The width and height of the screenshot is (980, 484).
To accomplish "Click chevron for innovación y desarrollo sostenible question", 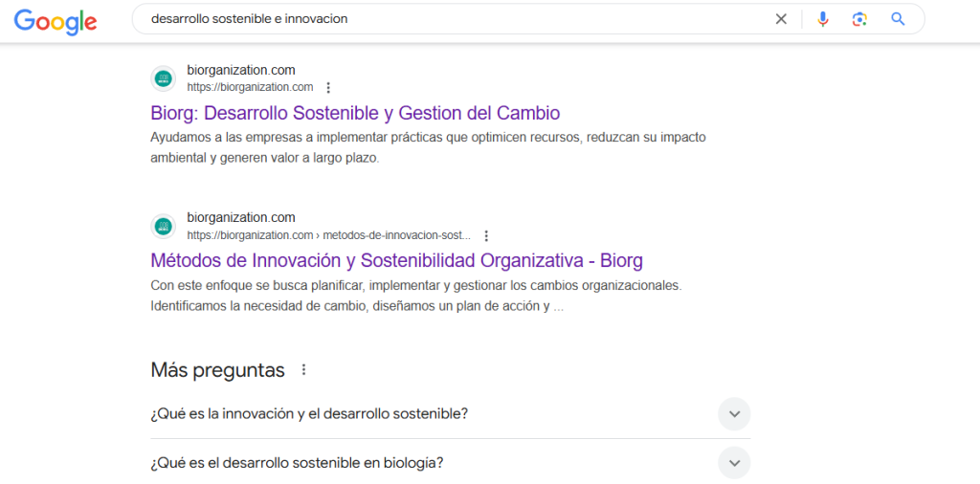I will click(734, 414).
